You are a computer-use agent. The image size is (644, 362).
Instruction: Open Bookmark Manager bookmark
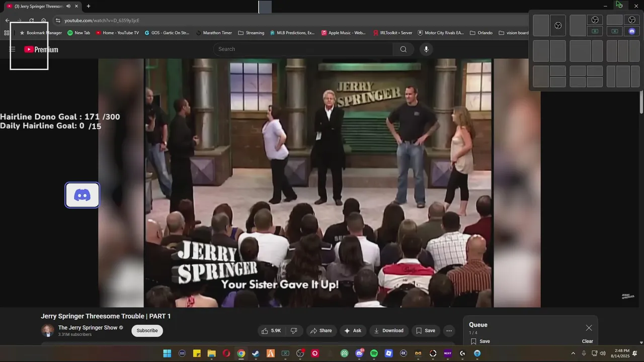coord(40,33)
